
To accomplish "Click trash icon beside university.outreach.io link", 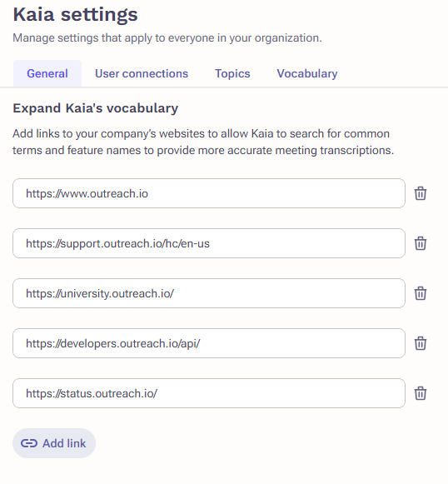I will tap(421, 293).
